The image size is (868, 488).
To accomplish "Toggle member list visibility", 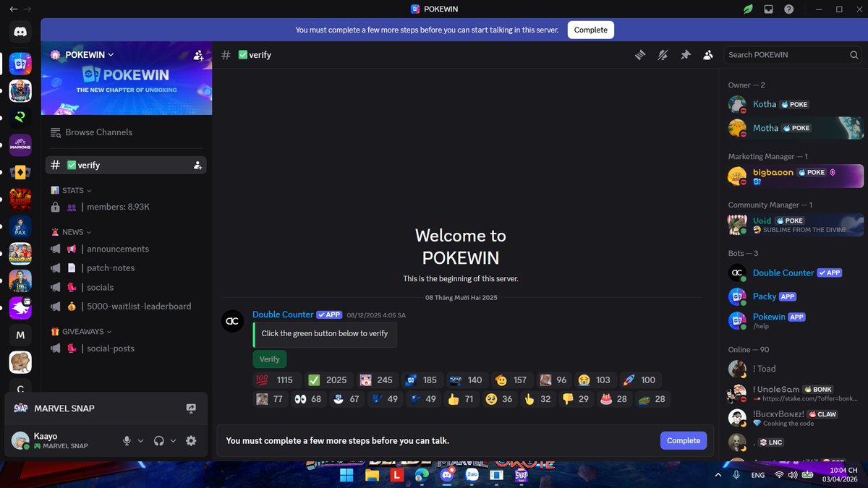I will coord(708,55).
